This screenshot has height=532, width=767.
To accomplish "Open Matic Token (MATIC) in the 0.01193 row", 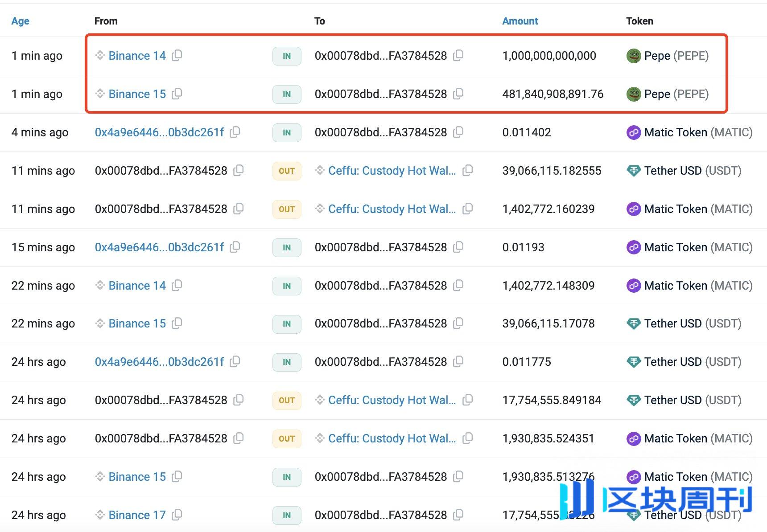I will [x=698, y=247].
